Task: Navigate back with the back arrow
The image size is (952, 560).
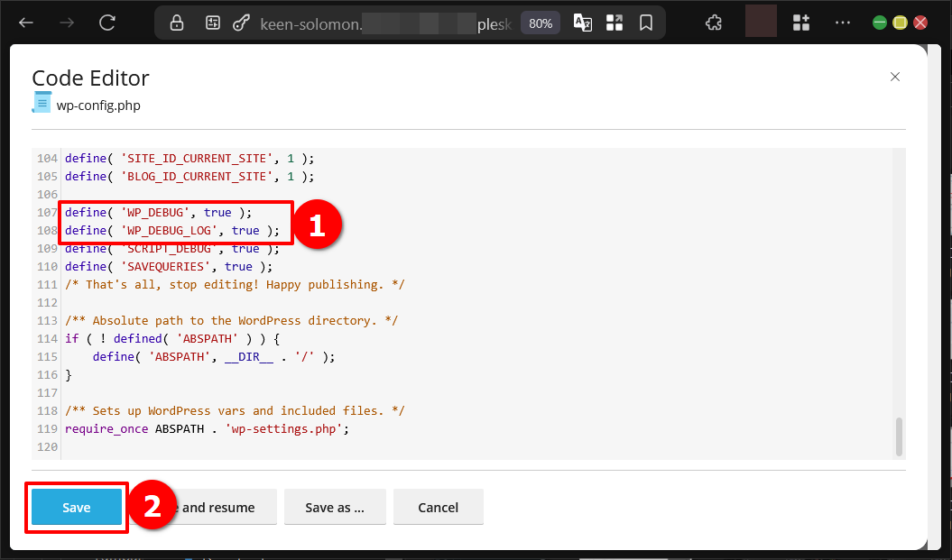Action: tap(25, 23)
